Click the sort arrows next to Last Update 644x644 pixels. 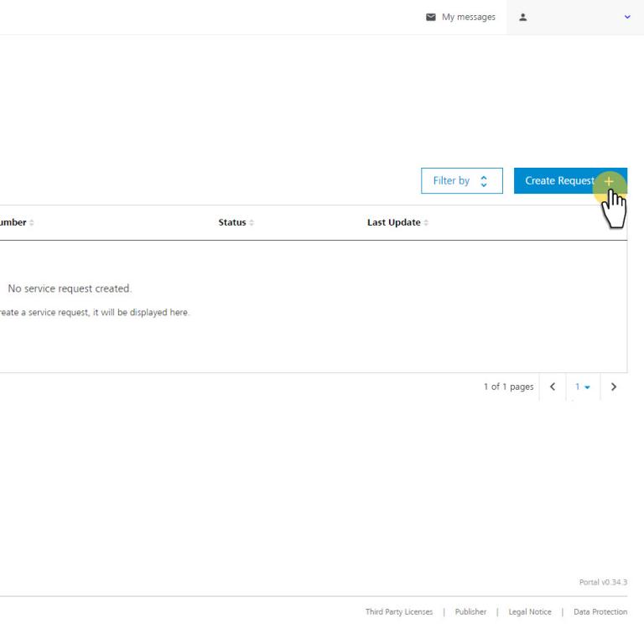coord(426,223)
